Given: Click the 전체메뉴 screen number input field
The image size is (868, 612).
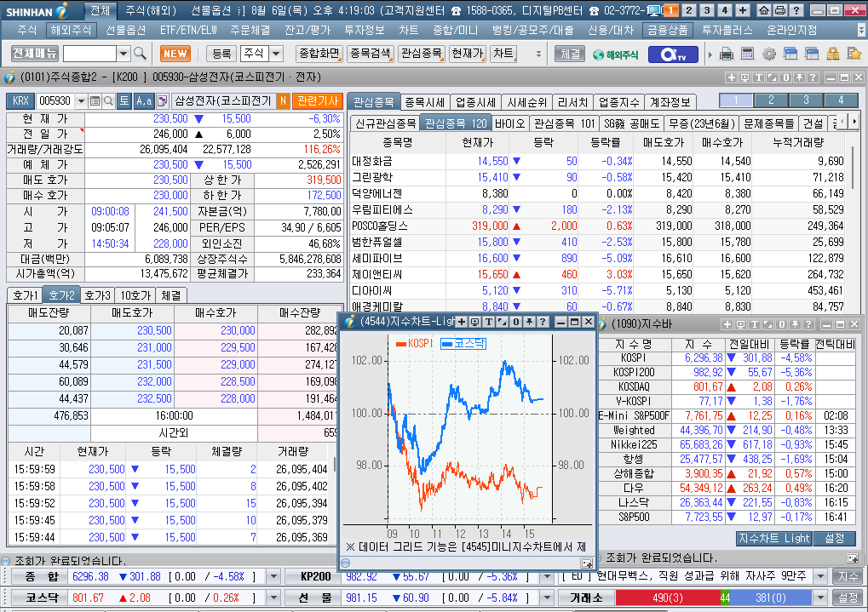Looking at the screenshot, I should (x=89, y=54).
